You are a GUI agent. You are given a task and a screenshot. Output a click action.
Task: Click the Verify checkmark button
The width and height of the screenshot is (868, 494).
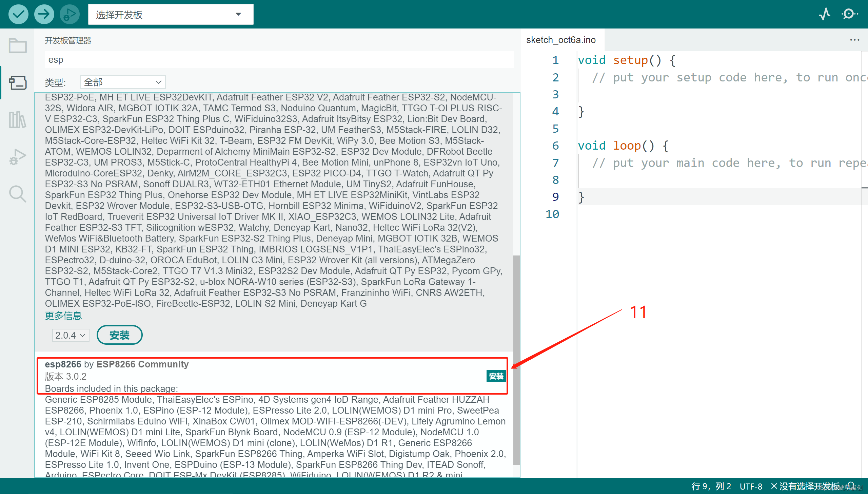pos(18,14)
